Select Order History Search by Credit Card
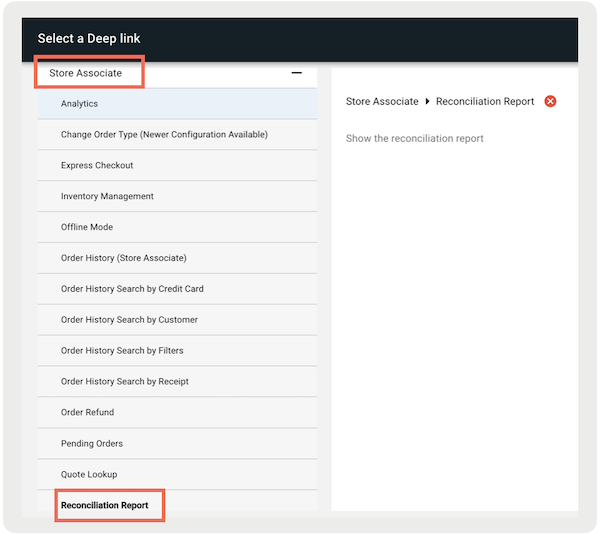 177,289
